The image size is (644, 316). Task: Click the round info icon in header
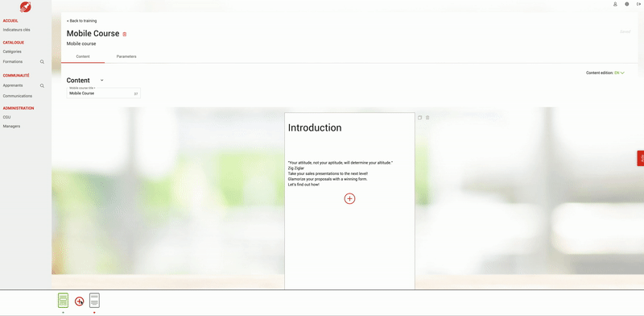[x=627, y=4]
